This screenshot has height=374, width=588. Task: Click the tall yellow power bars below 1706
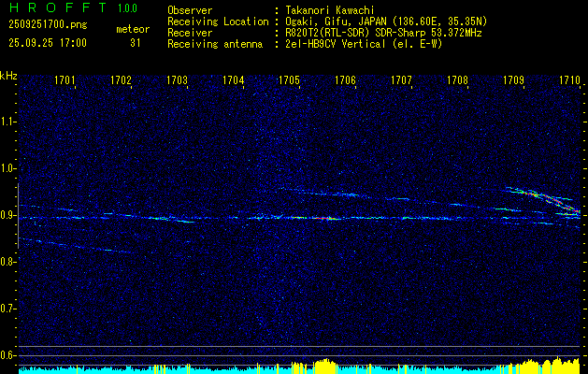pos(326,367)
